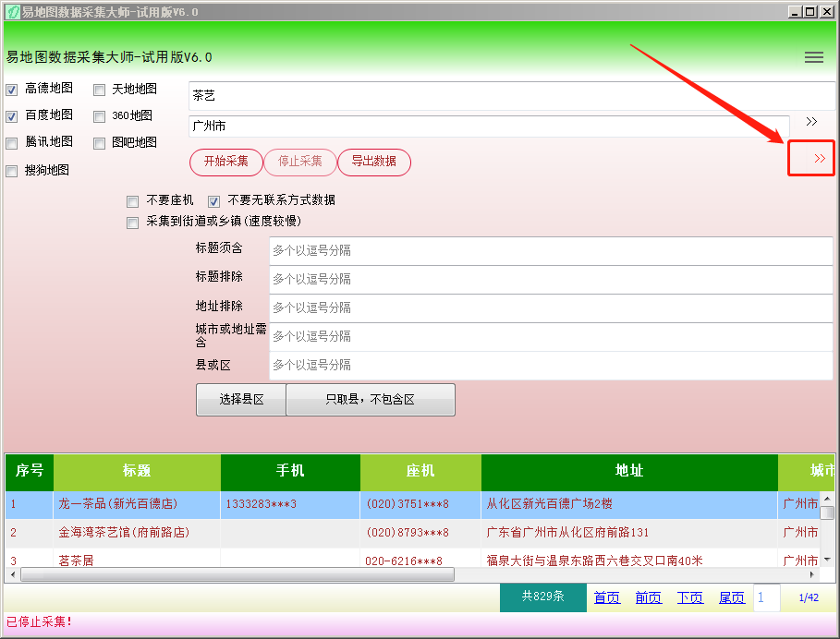Enable the 天地地图 checkbox
This screenshot has height=639, width=840.
99,90
